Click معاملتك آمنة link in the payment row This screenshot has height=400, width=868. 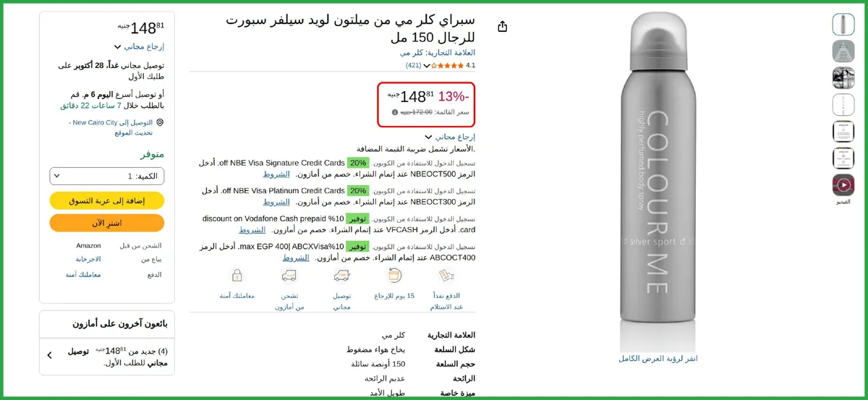[83, 275]
